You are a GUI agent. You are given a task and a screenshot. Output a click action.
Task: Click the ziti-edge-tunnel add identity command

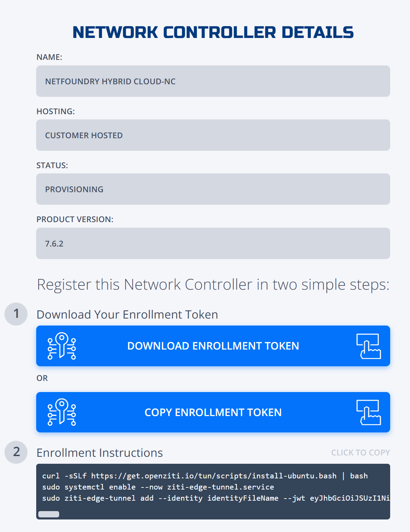coord(216,498)
